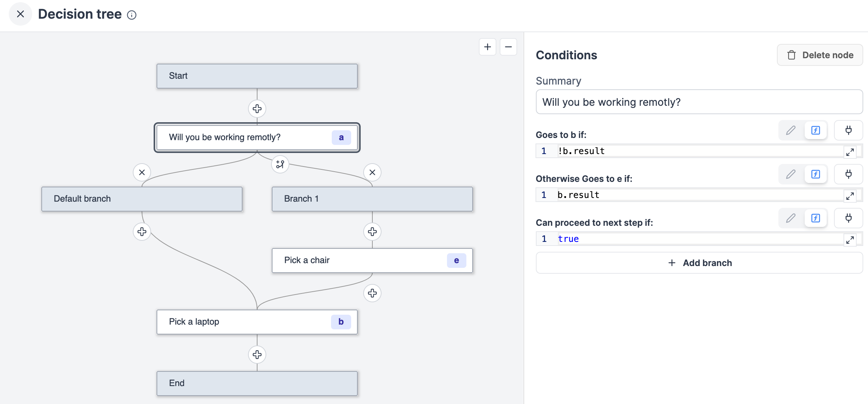Click the plus icon below the Start node
The image size is (868, 404).
pyautogui.click(x=257, y=109)
